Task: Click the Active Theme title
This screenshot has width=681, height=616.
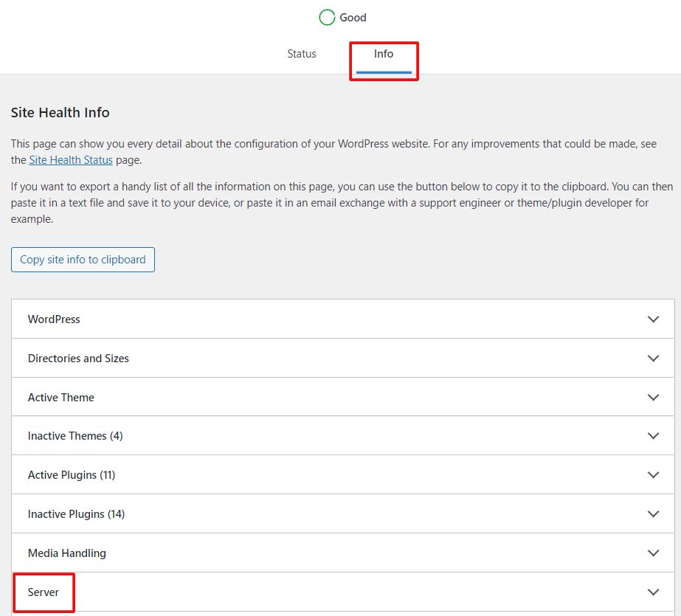Action: [x=61, y=397]
